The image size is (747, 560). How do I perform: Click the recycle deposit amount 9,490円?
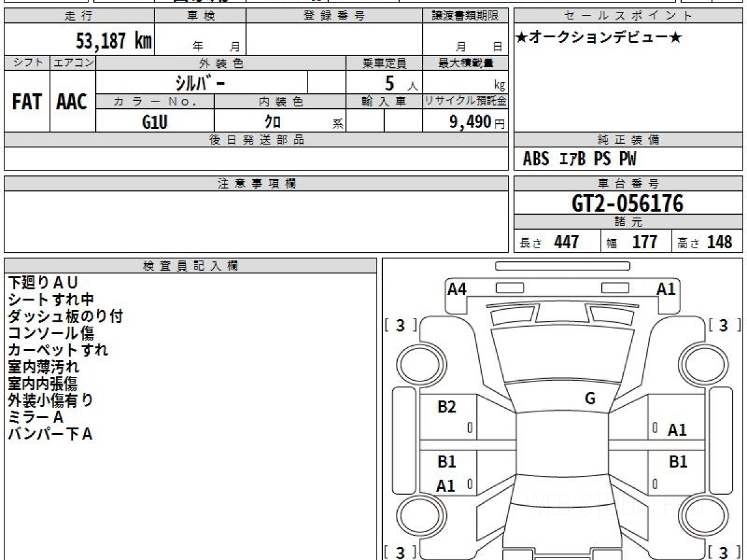(477, 122)
